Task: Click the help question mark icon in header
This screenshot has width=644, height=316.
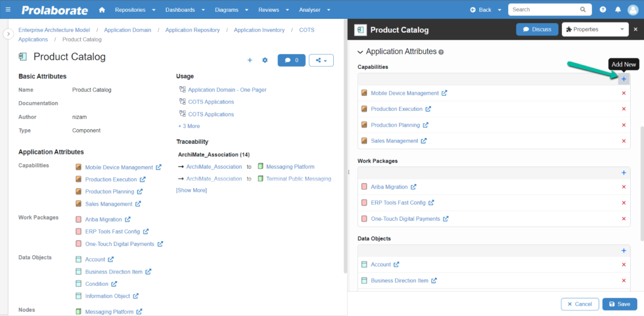Action: click(602, 9)
